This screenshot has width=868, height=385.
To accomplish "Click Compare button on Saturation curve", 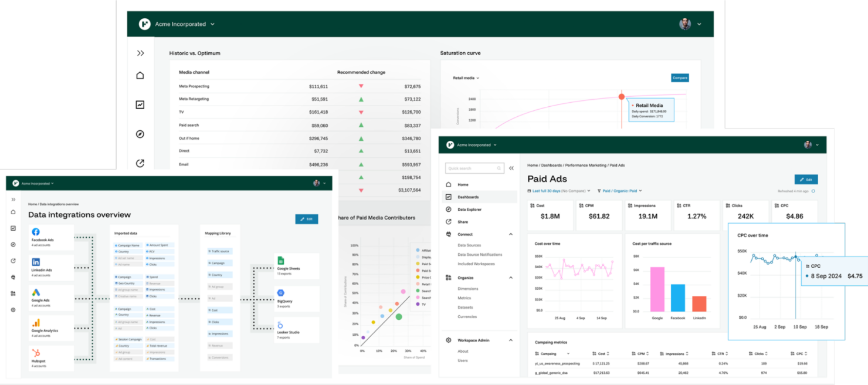I will pos(680,77).
